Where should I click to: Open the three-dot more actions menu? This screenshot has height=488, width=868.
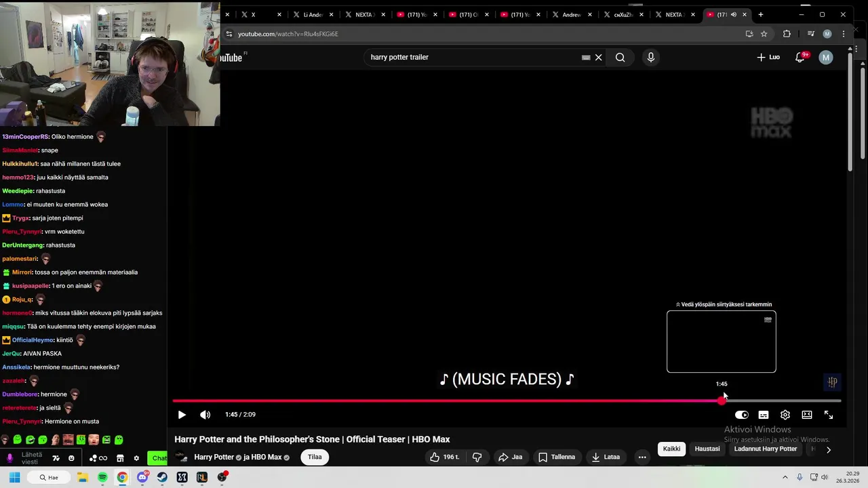point(642,457)
